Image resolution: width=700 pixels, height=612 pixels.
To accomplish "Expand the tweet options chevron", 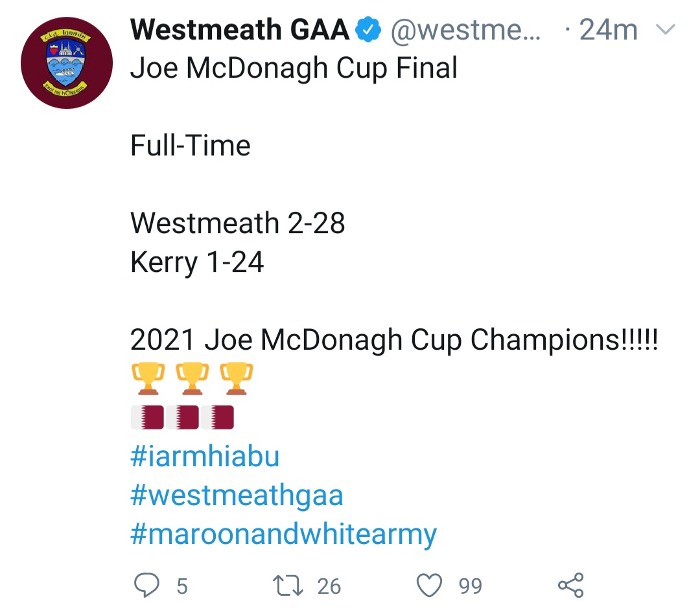I will pyautogui.click(x=665, y=29).
